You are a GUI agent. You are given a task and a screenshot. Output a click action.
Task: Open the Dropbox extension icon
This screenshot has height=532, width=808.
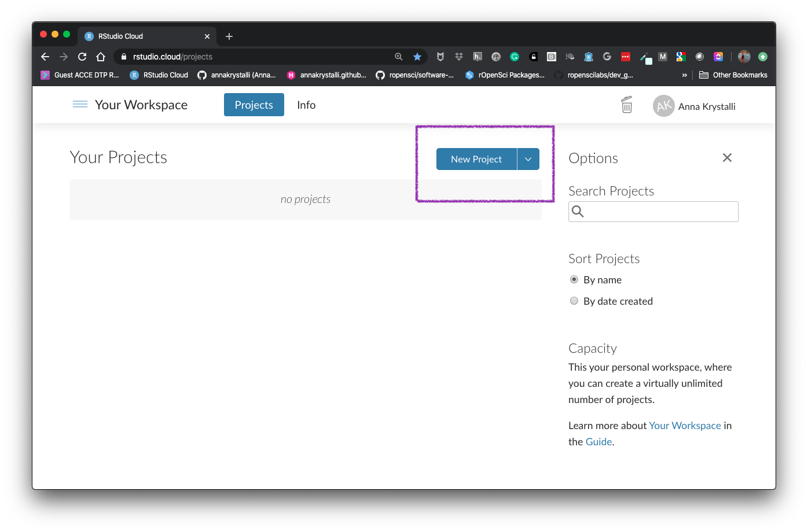[459, 57]
